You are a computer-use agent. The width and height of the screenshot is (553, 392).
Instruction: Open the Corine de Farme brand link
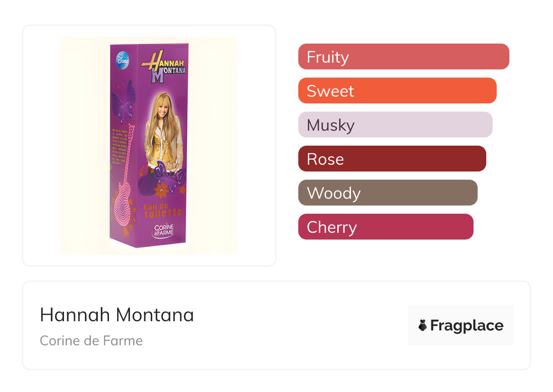pyautogui.click(x=91, y=341)
